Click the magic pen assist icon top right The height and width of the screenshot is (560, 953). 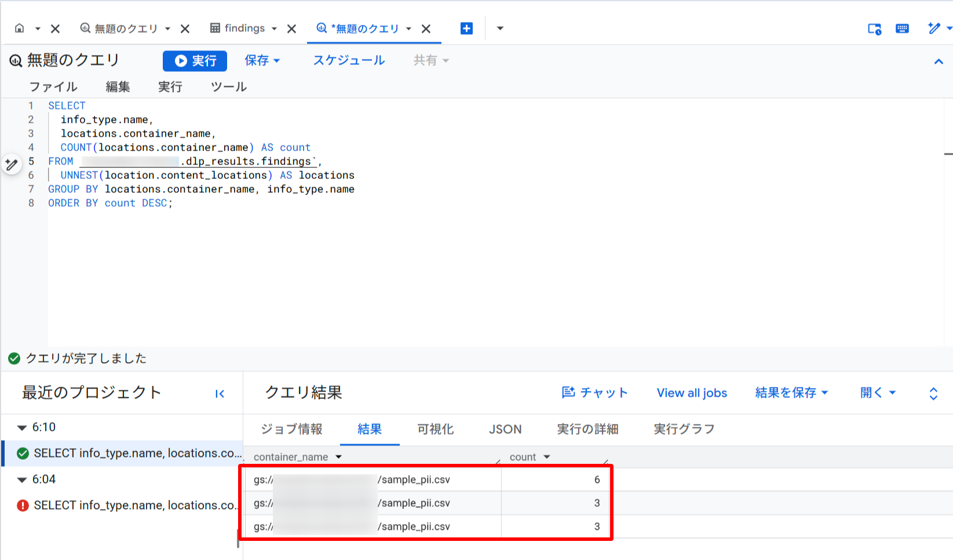[934, 28]
